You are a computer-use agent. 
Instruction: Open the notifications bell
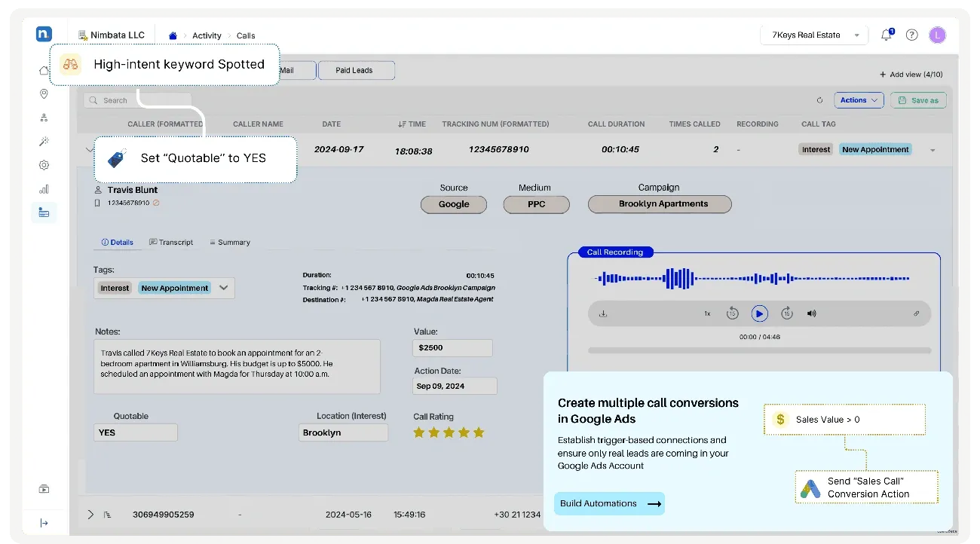pyautogui.click(x=887, y=35)
